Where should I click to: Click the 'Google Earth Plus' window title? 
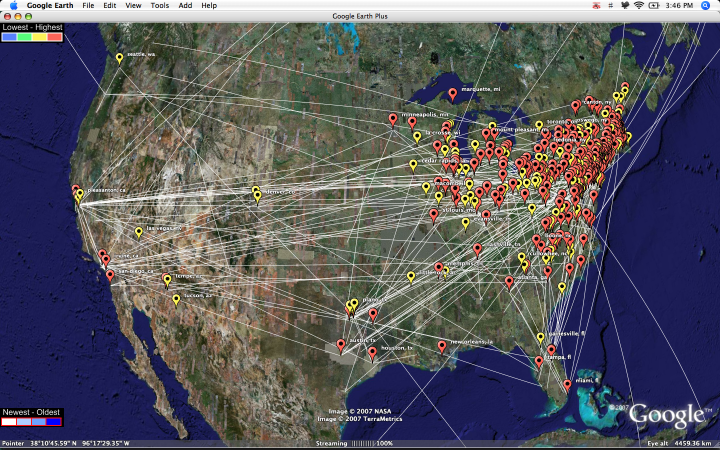point(360,16)
